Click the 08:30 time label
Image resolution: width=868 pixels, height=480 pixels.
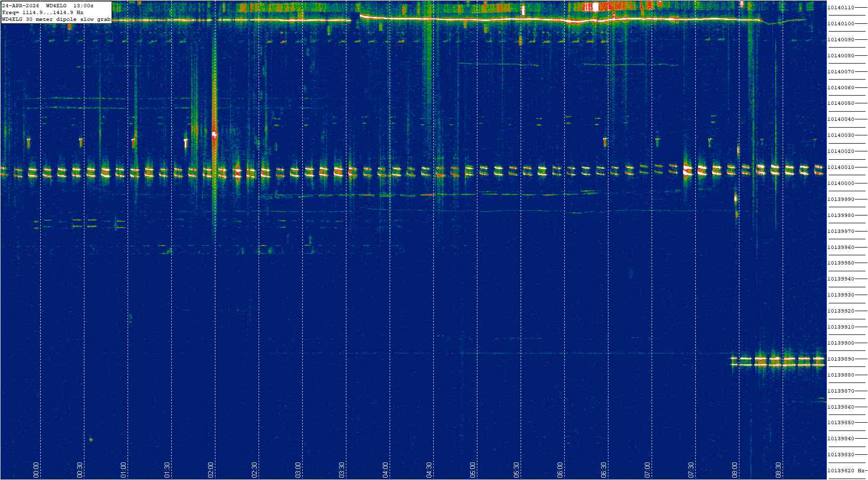[x=779, y=470]
